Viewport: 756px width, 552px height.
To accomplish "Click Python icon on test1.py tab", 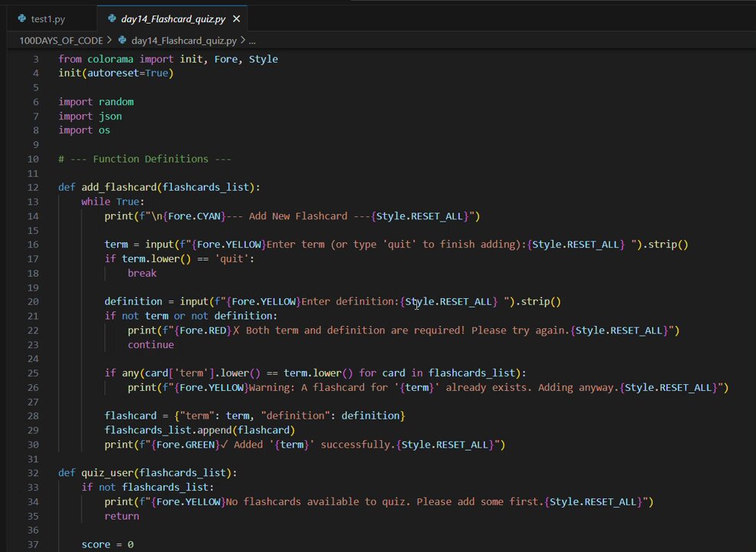I will [21, 19].
